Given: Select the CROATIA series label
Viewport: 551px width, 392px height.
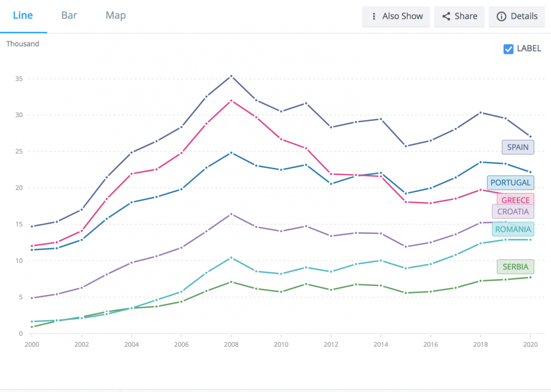Looking at the screenshot, I should (513, 212).
